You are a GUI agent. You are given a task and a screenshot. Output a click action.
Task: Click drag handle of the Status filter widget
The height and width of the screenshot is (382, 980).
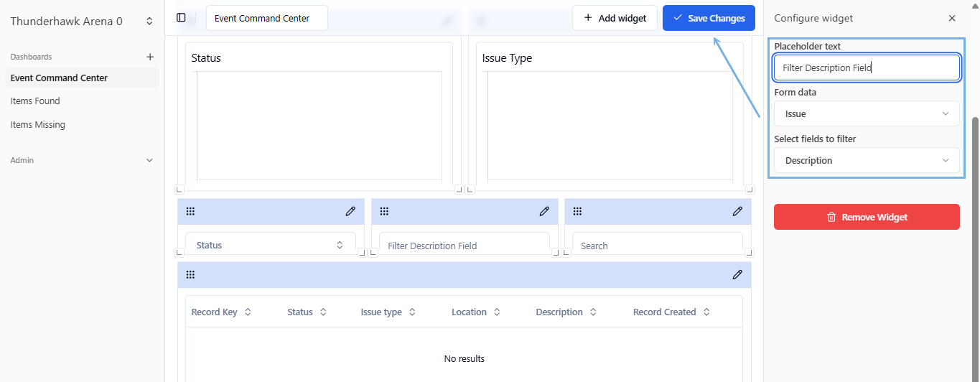point(190,211)
